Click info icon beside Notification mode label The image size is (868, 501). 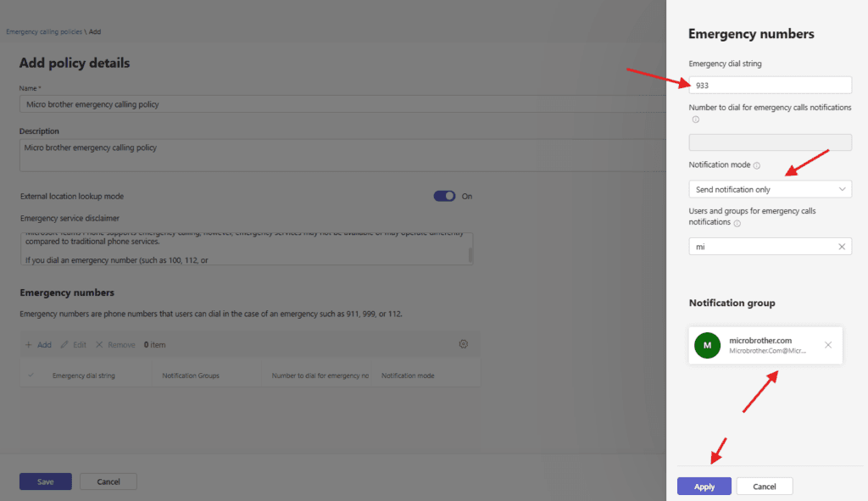(757, 165)
